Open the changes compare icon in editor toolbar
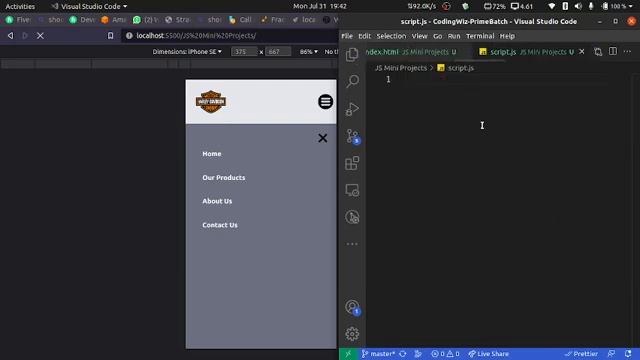Viewport: 640px width, 360px height. (598, 52)
